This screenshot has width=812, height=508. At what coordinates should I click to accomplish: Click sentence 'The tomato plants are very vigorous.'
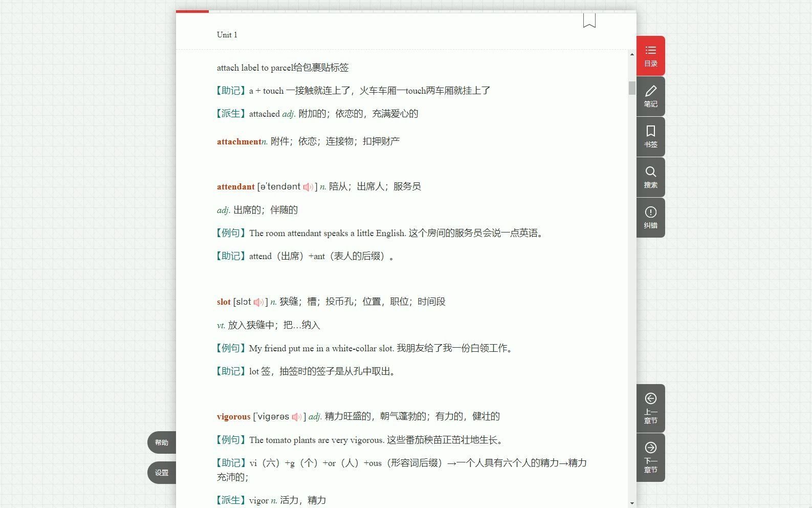[317, 440]
